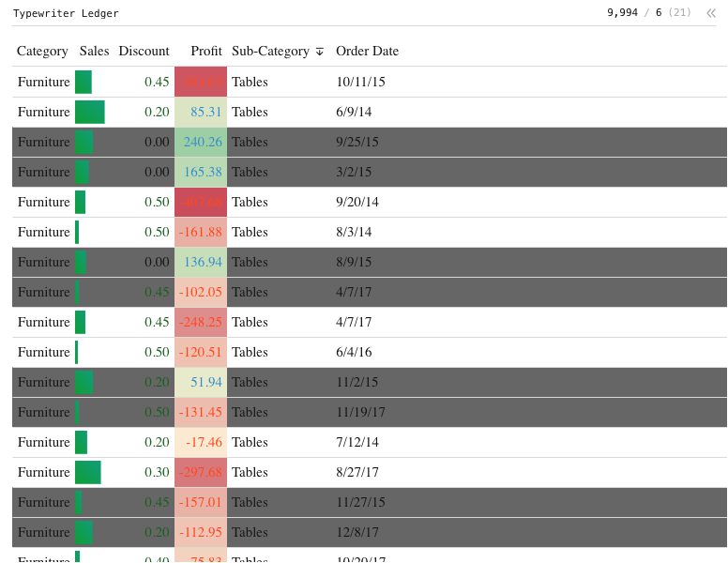Select the profit cell -17.46
The height and width of the screenshot is (563, 728).
click(201, 442)
